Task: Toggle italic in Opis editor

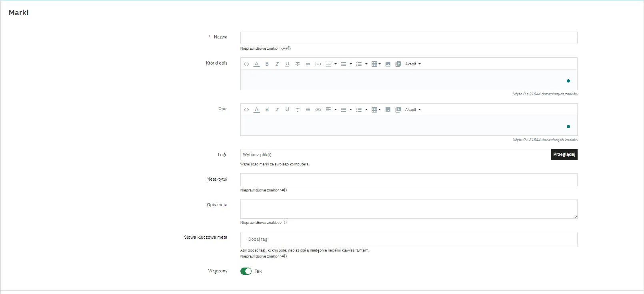Action: [277, 110]
